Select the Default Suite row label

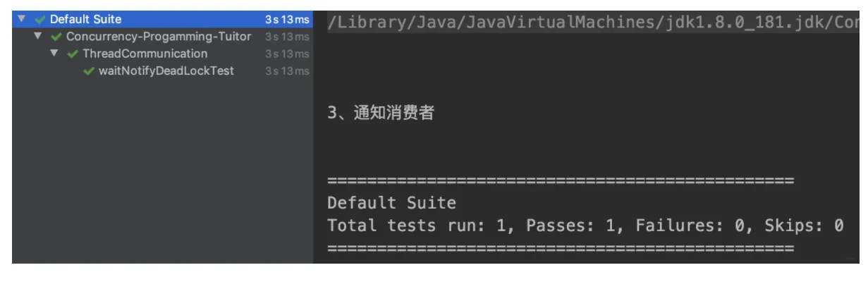(x=85, y=19)
